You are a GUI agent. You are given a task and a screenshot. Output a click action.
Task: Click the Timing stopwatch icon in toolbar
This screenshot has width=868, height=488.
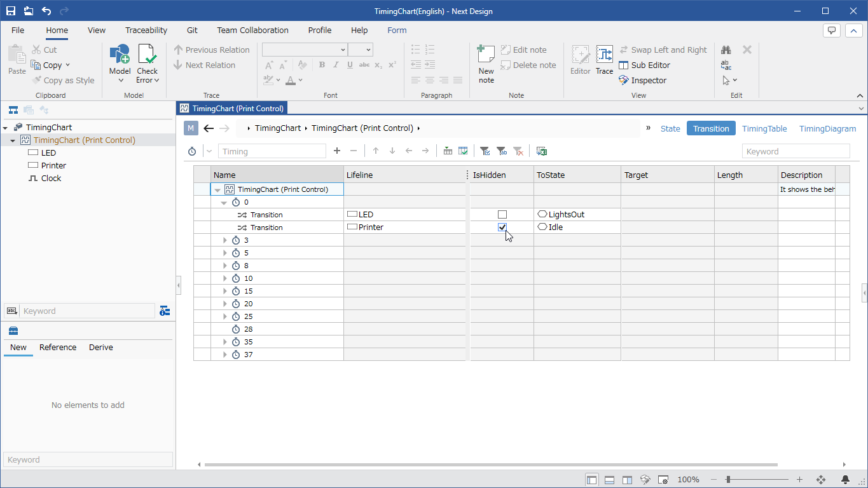[x=192, y=151]
